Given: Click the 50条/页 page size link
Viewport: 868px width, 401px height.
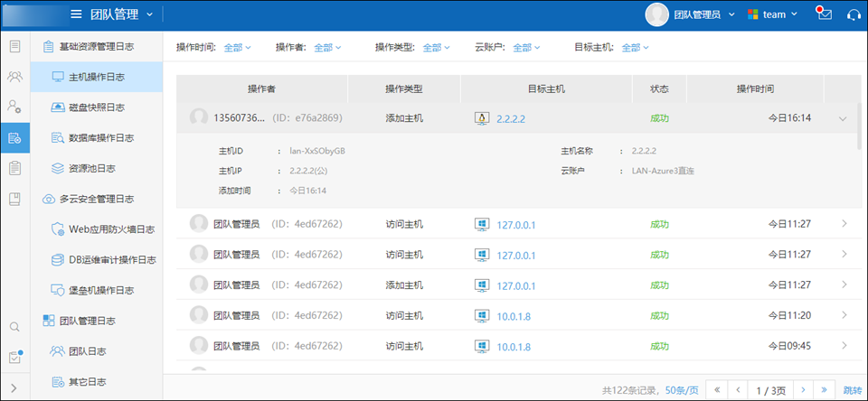Looking at the screenshot, I should pos(681,390).
